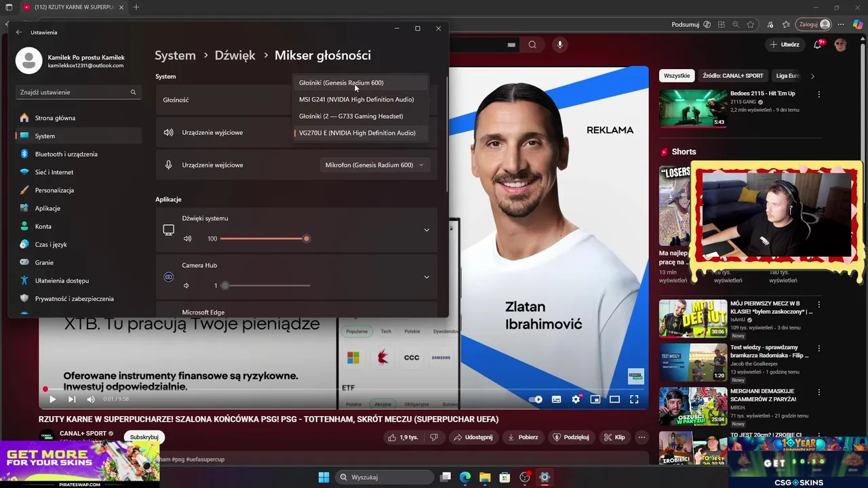Image resolution: width=868 pixels, height=488 pixels.
Task: Switch player to miniplayer
Action: (x=595, y=399)
